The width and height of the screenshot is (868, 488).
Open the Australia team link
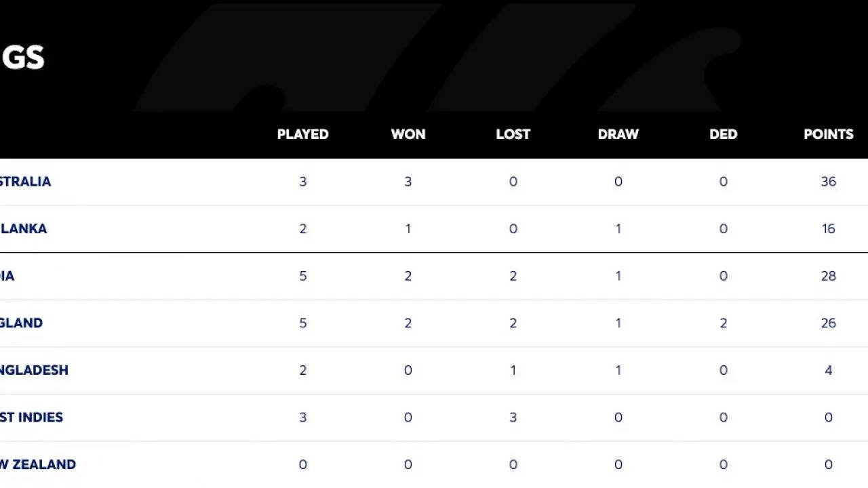click(25, 182)
